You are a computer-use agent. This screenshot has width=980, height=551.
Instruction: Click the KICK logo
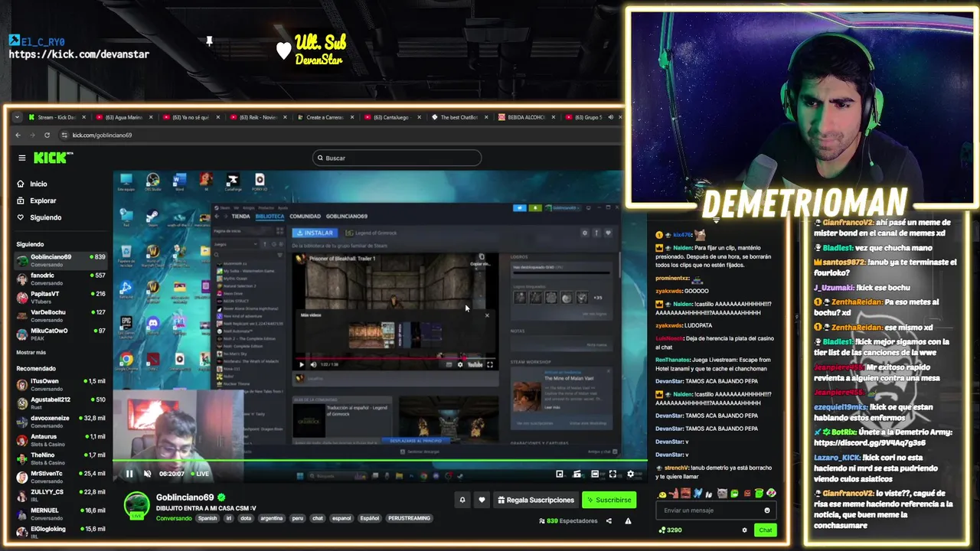51,158
